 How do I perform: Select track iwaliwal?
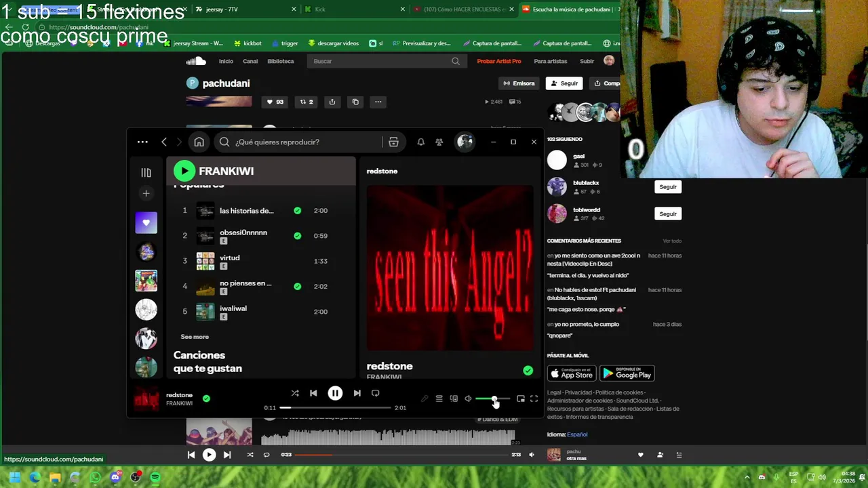pos(233,308)
